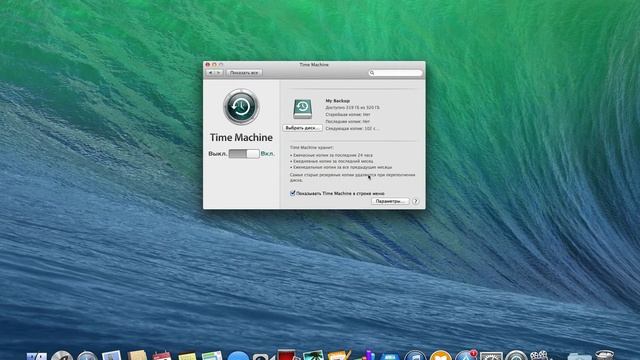
Task: Uncheck Показывать Time Machine в строке меню
Action: click(293, 193)
